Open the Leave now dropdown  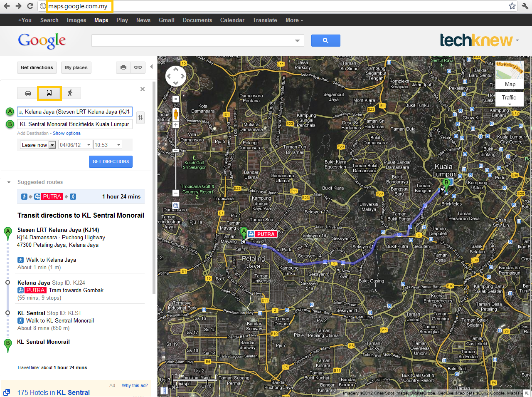point(38,145)
